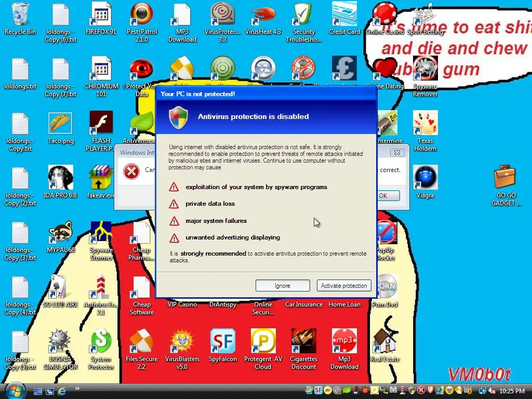
Task: Select the loldongs - Copy (7).txt file
Action: [60, 77]
